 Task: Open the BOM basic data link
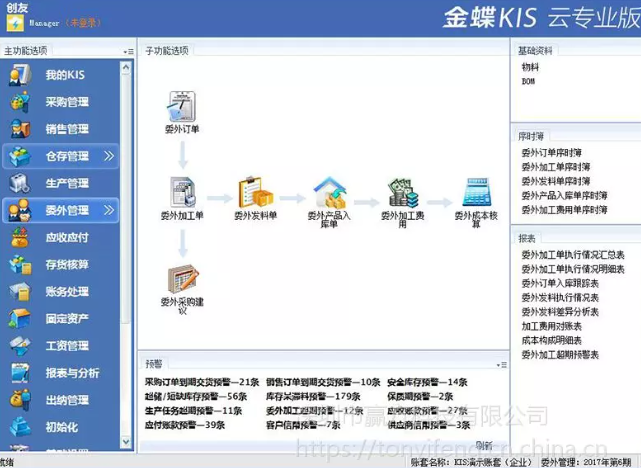pos(528,81)
